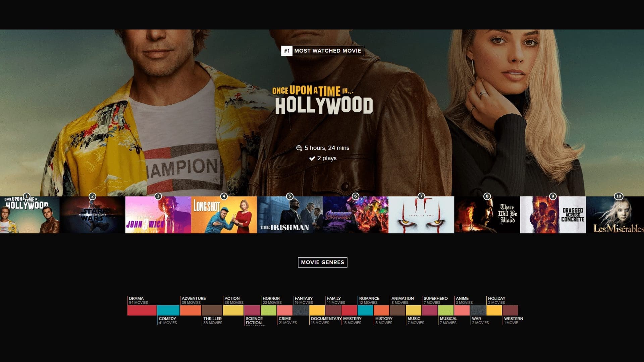Click the Most Watched Movie label
Image resolution: width=644 pixels, height=362 pixels.
click(328, 51)
